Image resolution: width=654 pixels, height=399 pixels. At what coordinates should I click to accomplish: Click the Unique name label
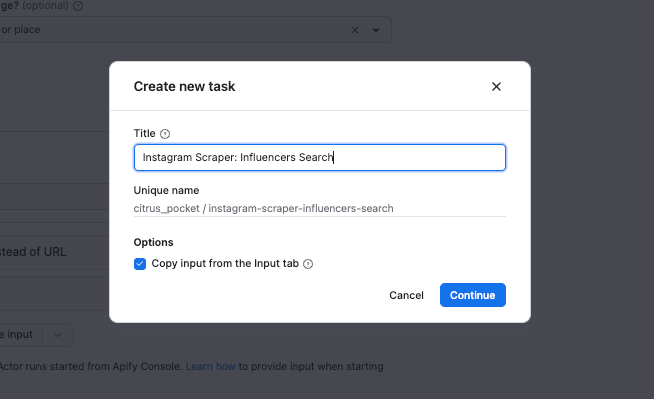point(166,190)
